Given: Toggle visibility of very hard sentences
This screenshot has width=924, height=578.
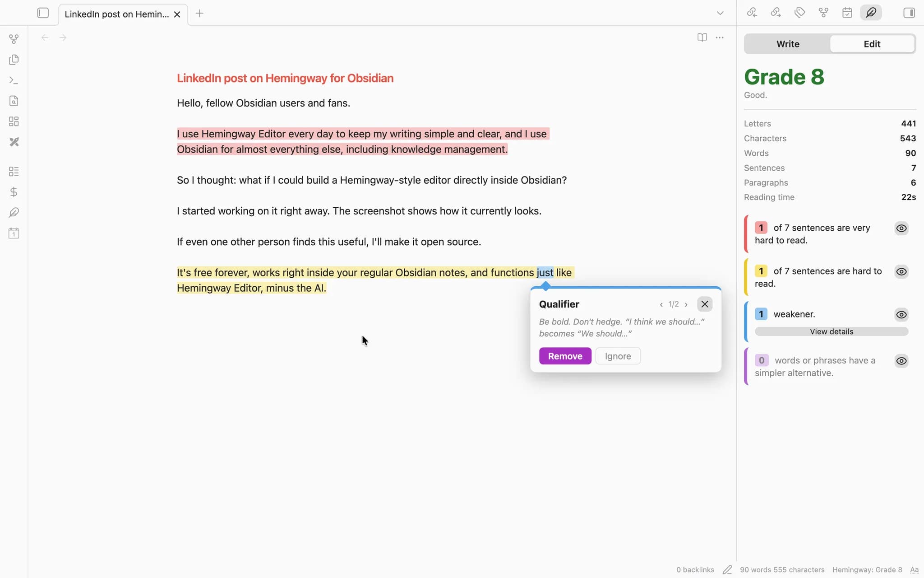Looking at the screenshot, I should (901, 228).
